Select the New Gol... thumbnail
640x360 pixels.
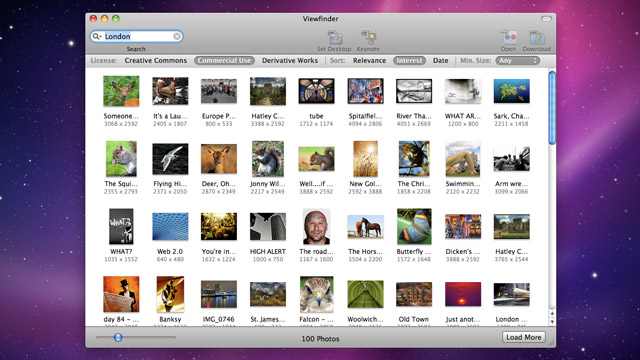(365, 159)
